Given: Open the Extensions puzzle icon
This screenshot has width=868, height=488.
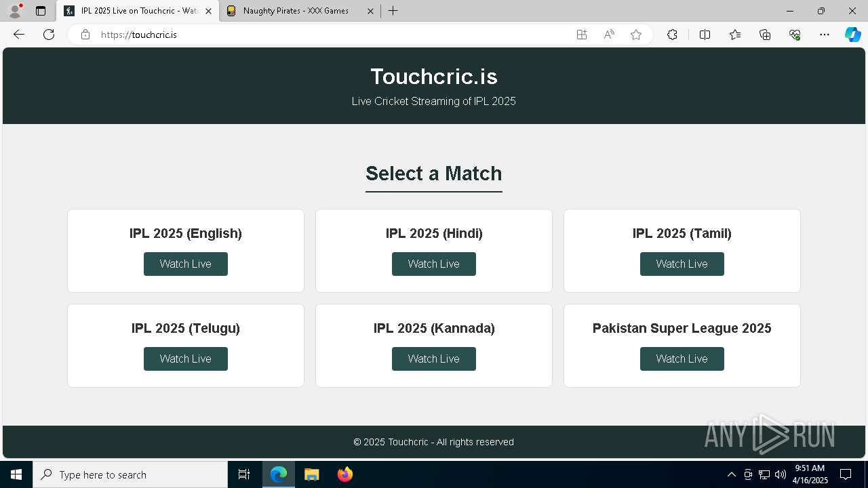Looking at the screenshot, I should pyautogui.click(x=672, y=35).
